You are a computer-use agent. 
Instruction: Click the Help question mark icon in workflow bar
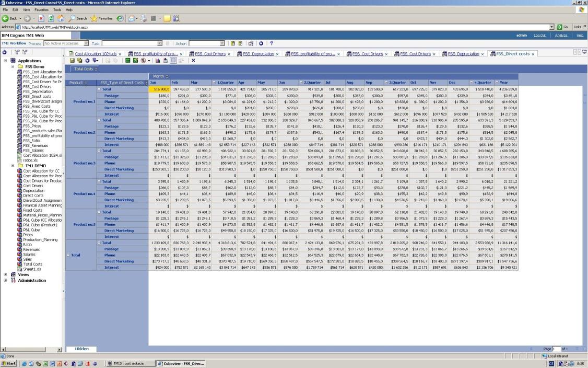pos(272,43)
